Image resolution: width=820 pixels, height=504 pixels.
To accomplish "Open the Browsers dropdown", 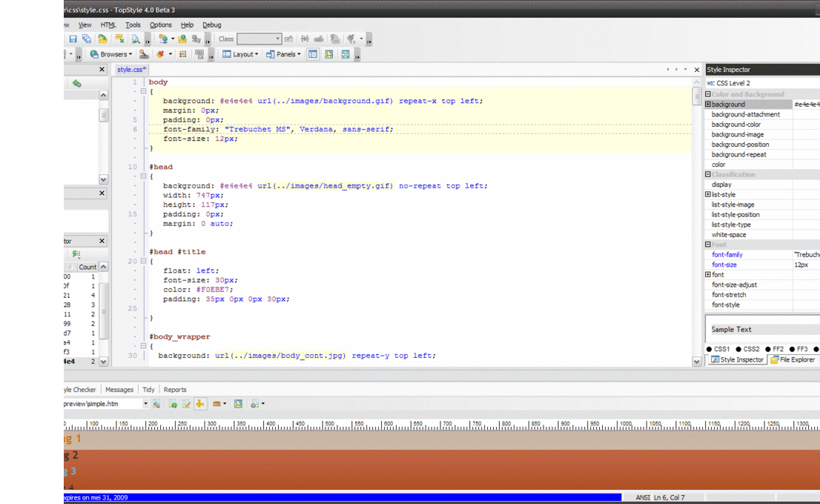I will (111, 54).
